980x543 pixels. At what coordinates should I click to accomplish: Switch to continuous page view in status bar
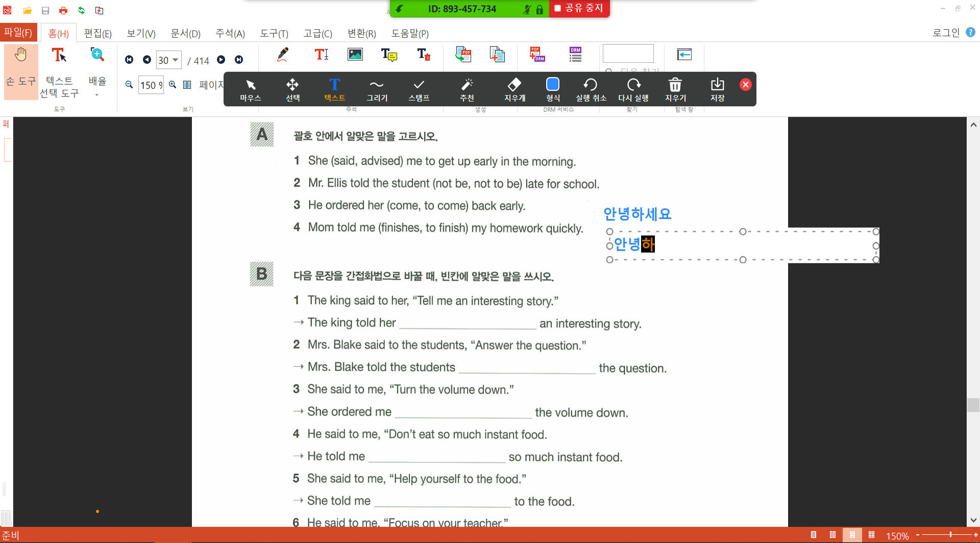(x=852, y=535)
